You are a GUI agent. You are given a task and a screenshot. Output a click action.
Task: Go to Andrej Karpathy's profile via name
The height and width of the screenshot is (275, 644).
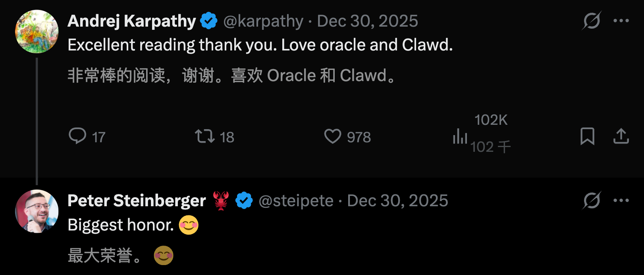tap(132, 21)
